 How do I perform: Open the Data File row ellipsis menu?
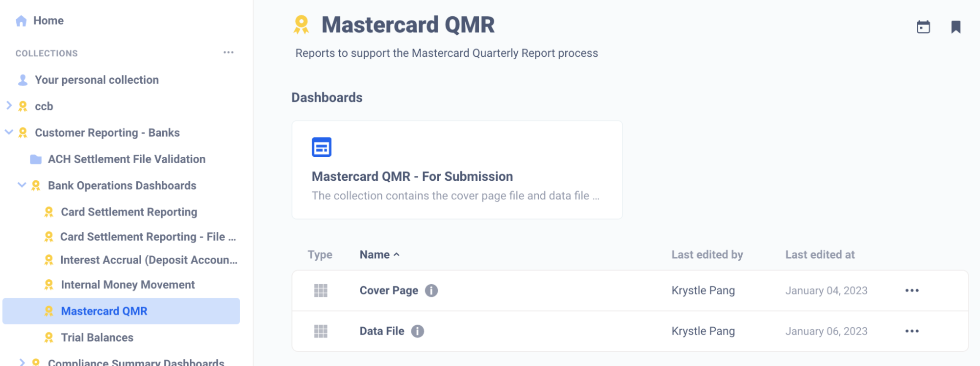coord(912,331)
